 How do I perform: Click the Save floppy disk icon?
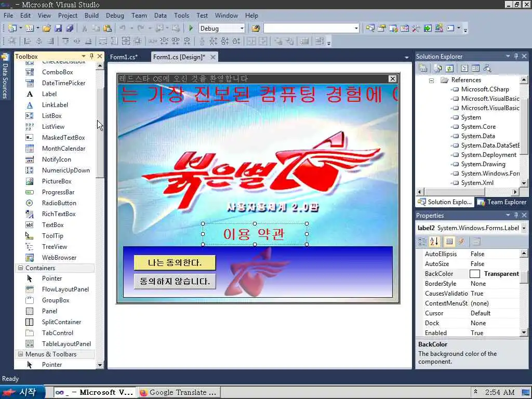tap(58, 29)
